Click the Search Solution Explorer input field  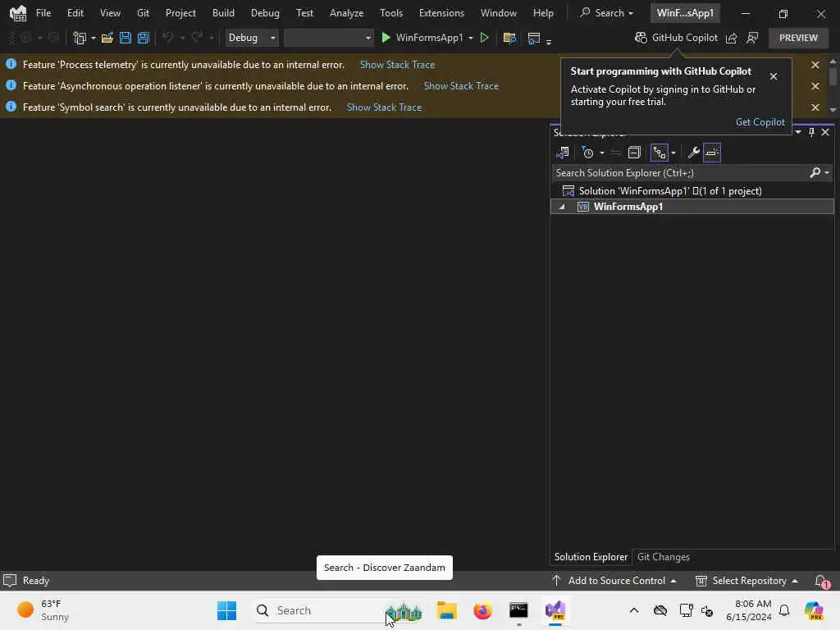[680, 172]
